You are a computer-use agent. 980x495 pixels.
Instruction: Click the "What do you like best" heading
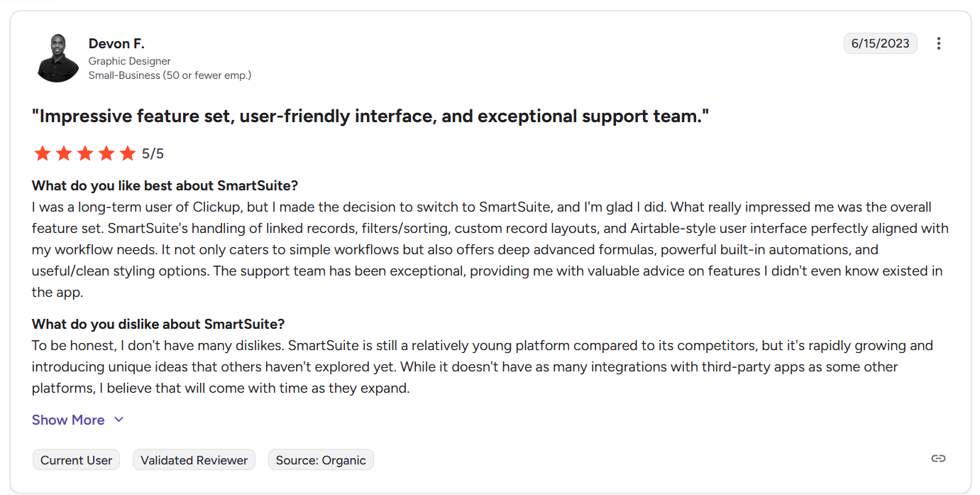point(165,186)
